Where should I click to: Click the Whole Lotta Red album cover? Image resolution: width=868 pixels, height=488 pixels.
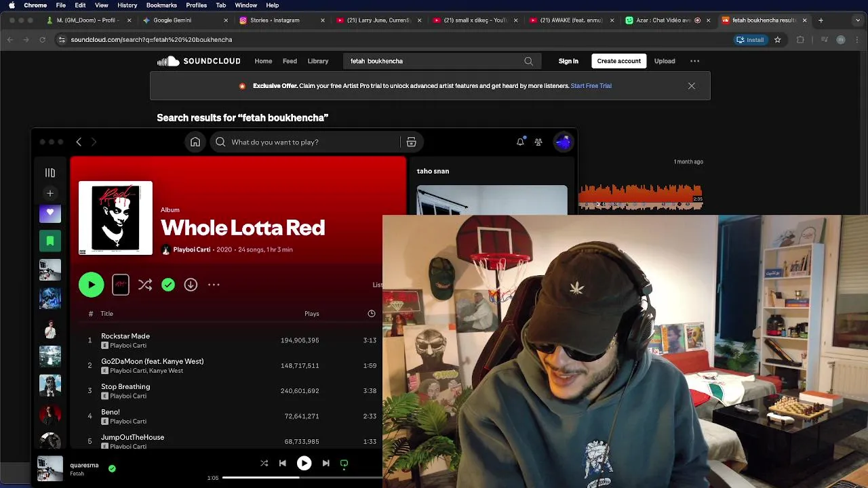[116, 218]
